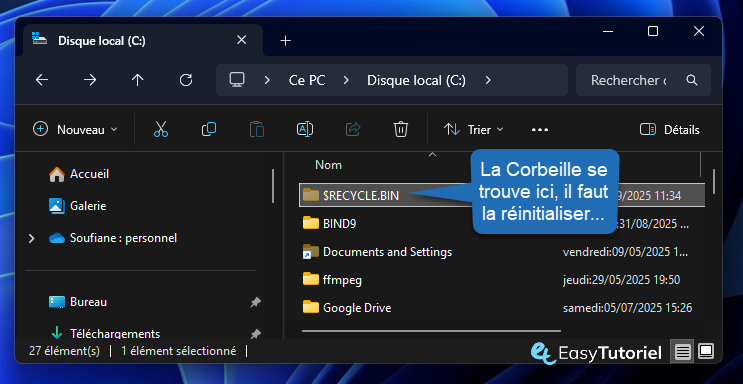Click the vendredi:09/05/2025 date cell
The height and width of the screenshot is (384, 743).
[625, 252]
